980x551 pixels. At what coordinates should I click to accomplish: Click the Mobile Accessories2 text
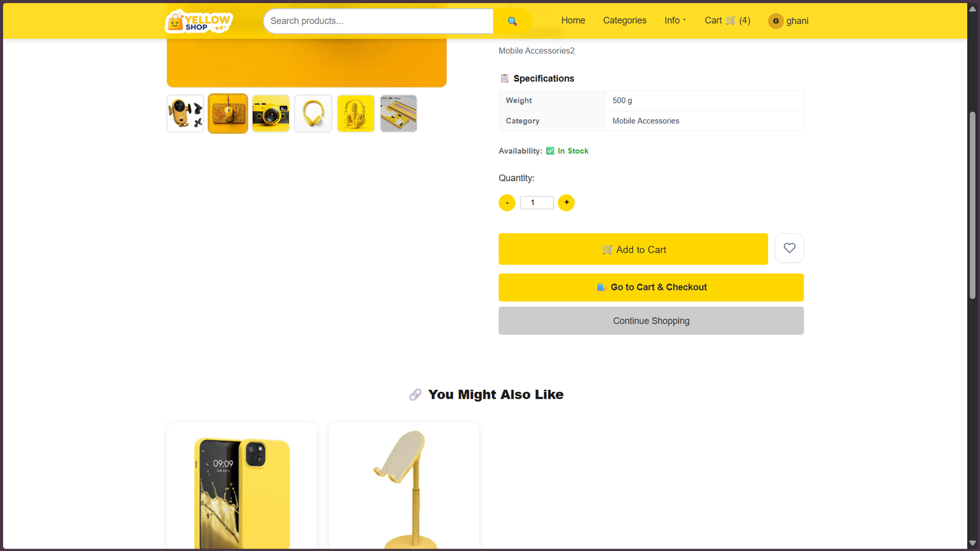tap(537, 51)
